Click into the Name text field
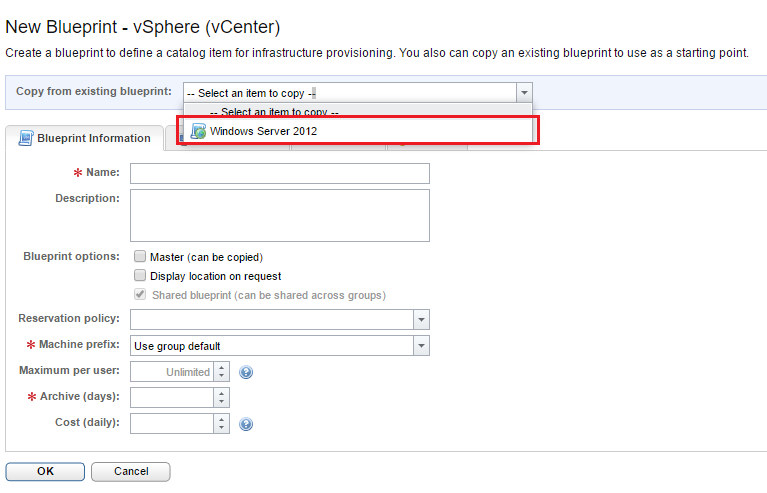Viewport: 767px width, 493px height. [x=280, y=174]
